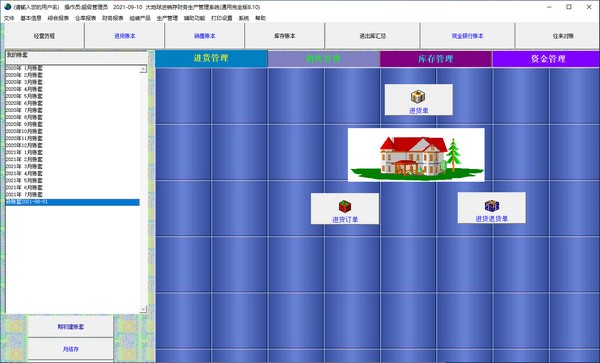Screen dimensions: 600x363
Task: Open the 库存账本 ledger button
Action: tap(284, 36)
